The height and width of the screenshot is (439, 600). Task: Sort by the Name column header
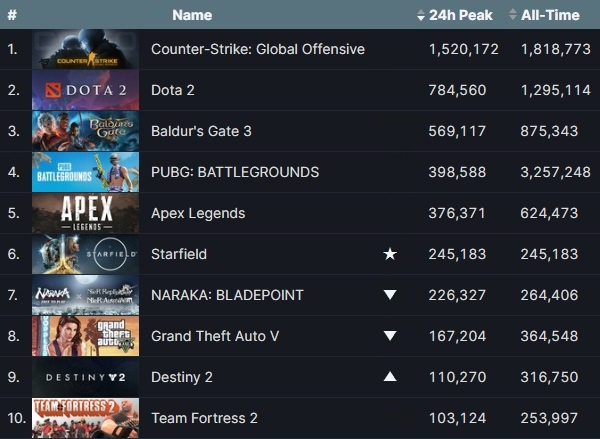(x=192, y=15)
